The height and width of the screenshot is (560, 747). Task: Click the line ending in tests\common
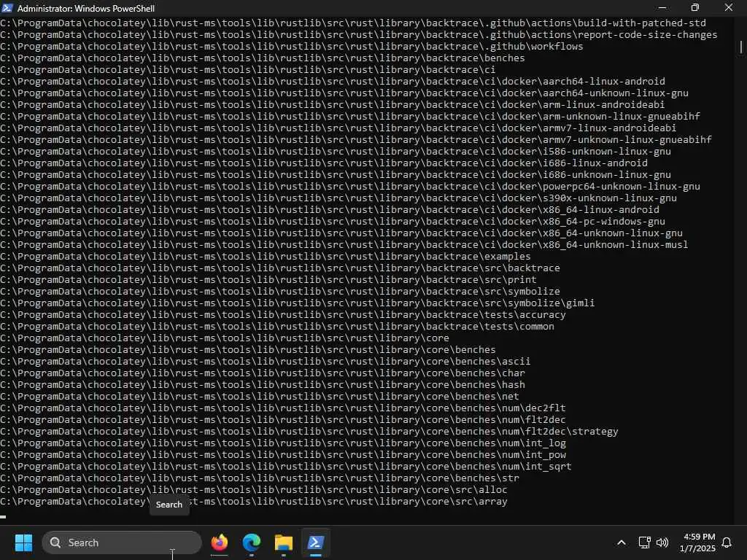tap(277, 326)
